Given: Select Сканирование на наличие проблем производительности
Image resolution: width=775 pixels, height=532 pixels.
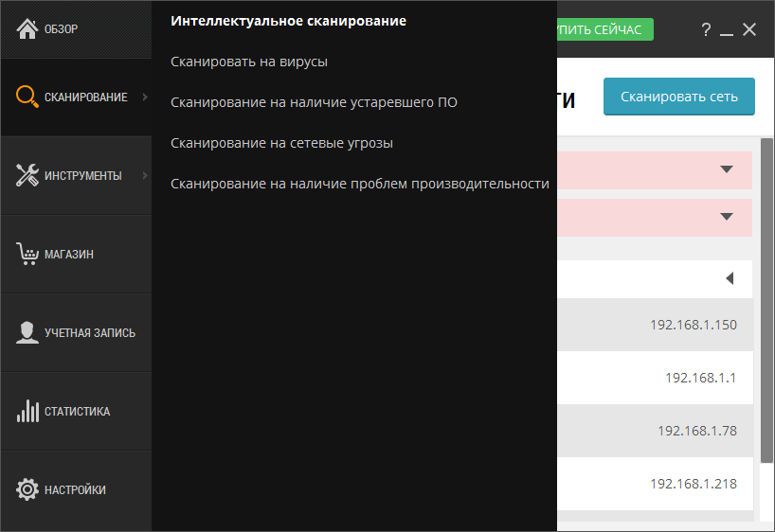Looking at the screenshot, I should 360,184.
